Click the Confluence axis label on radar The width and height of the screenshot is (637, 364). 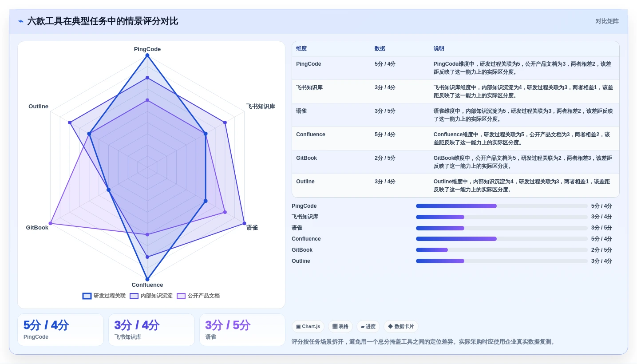[147, 285]
